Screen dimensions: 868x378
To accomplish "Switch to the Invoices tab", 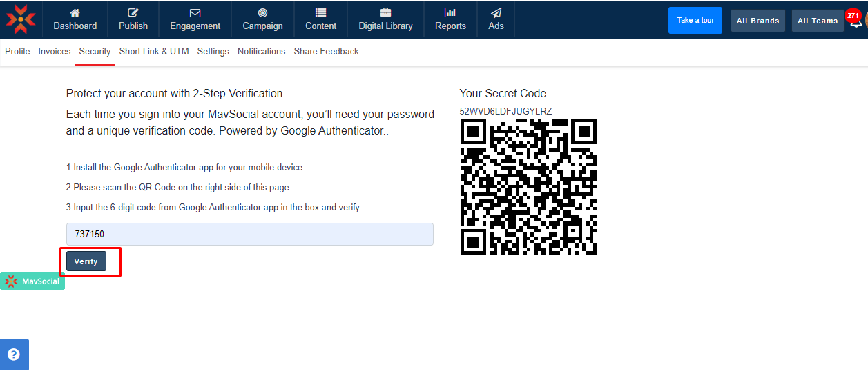I will point(55,52).
